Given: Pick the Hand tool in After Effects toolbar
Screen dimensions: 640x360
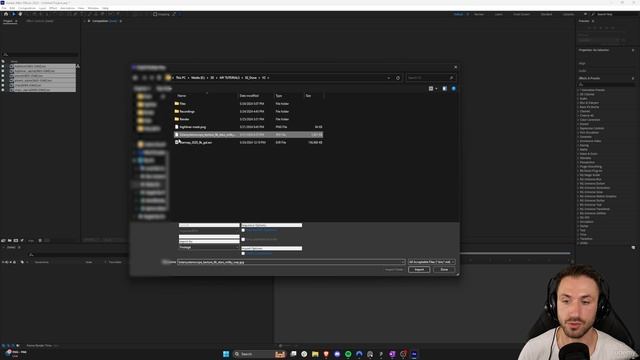Looking at the screenshot, I should [x=20, y=14].
